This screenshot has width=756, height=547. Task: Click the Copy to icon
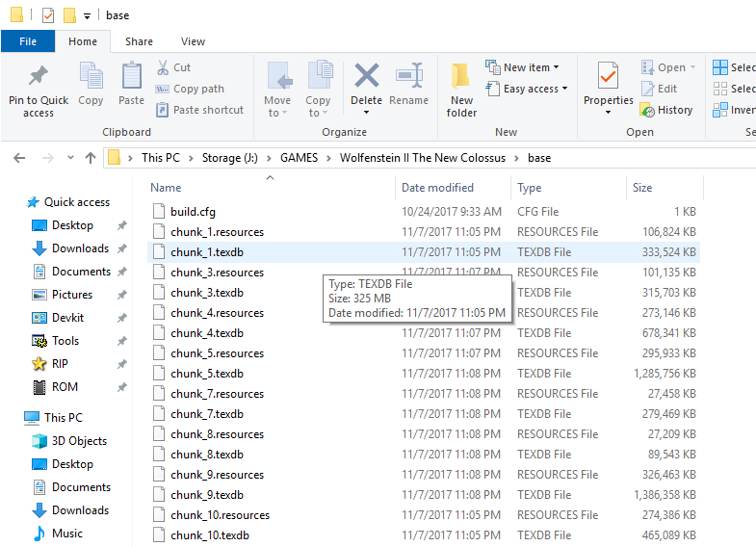[x=319, y=75]
